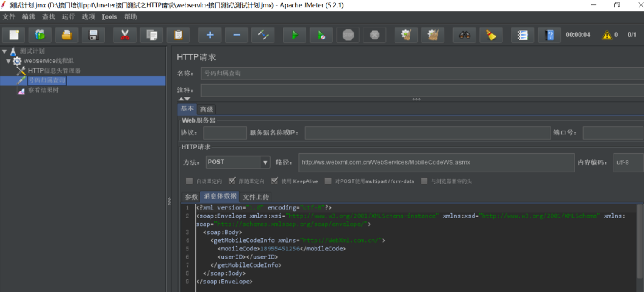Click the 协议 input field
644x292 pixels.
coord(225,133)
